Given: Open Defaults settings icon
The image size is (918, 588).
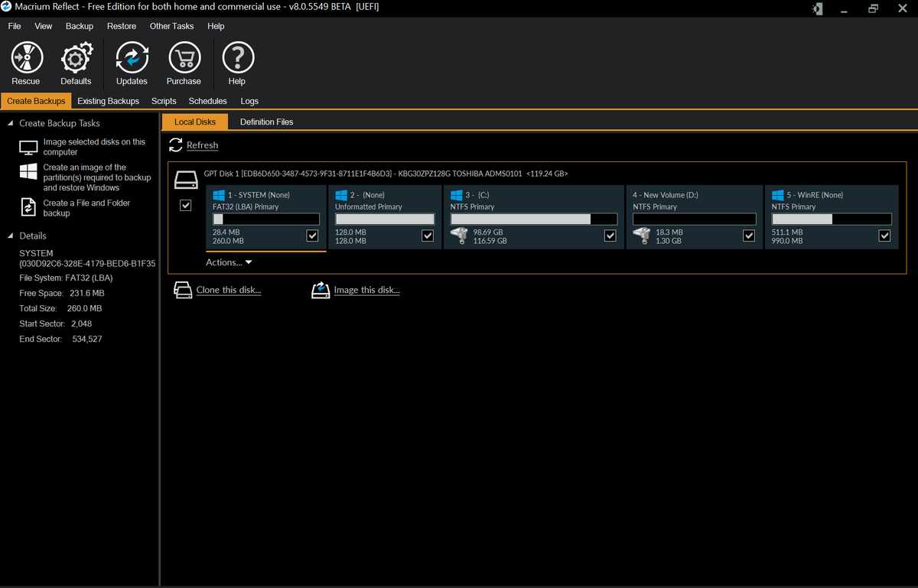Looking at the screenshot, I should 76,57.
